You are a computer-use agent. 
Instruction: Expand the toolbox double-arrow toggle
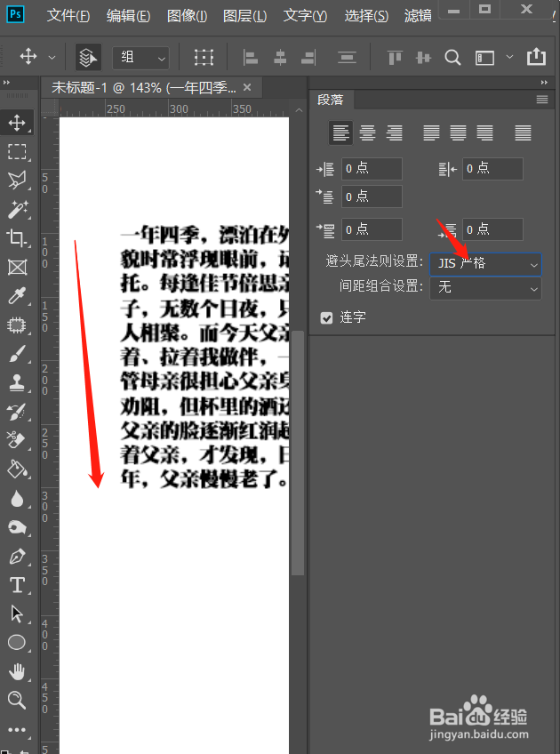(x=6, y=83)
